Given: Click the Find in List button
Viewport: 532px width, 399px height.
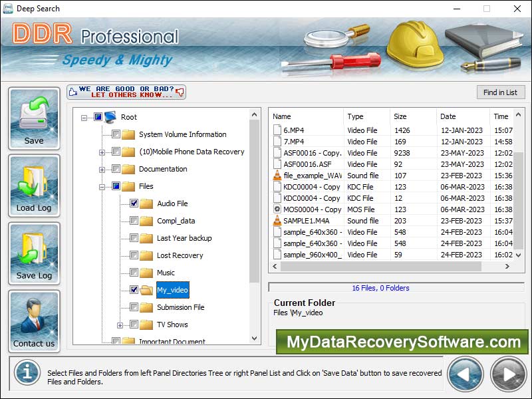Looking at the screenshot, I should pyautogui.click(x=501, y=92).
